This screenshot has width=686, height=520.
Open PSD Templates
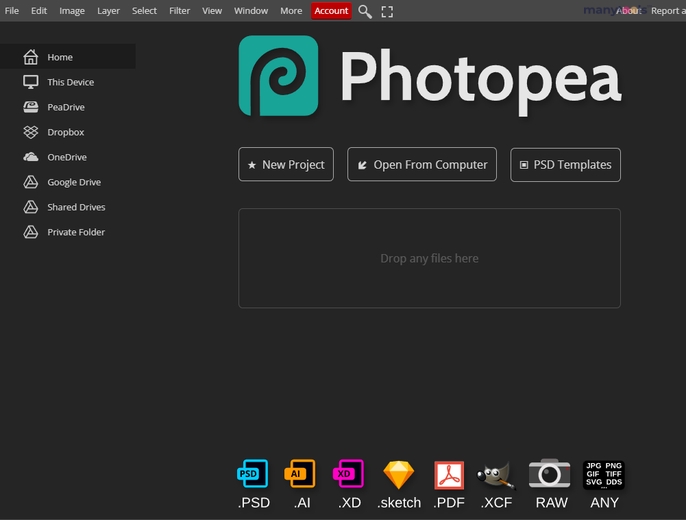(565, 165)
